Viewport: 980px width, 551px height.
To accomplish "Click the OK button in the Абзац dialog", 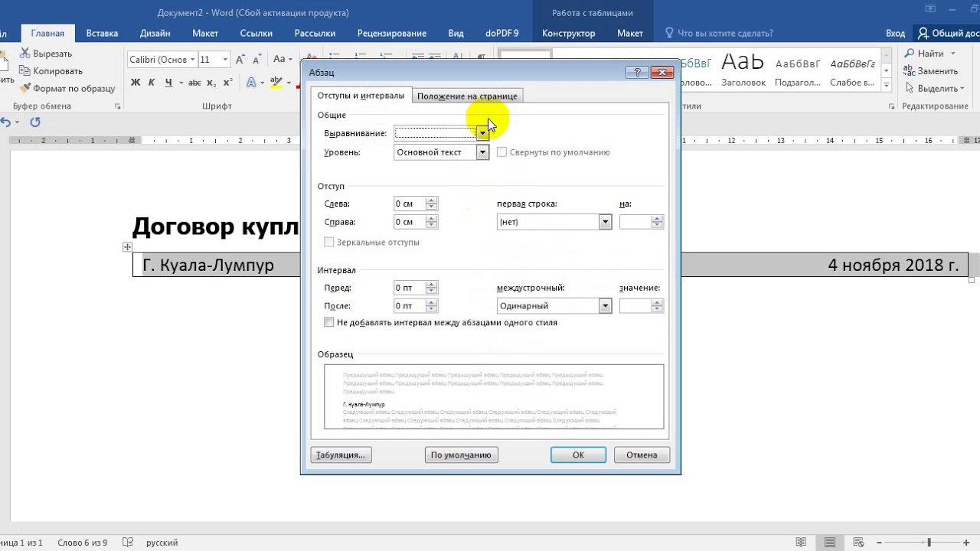I will click(x=578, y=455).
